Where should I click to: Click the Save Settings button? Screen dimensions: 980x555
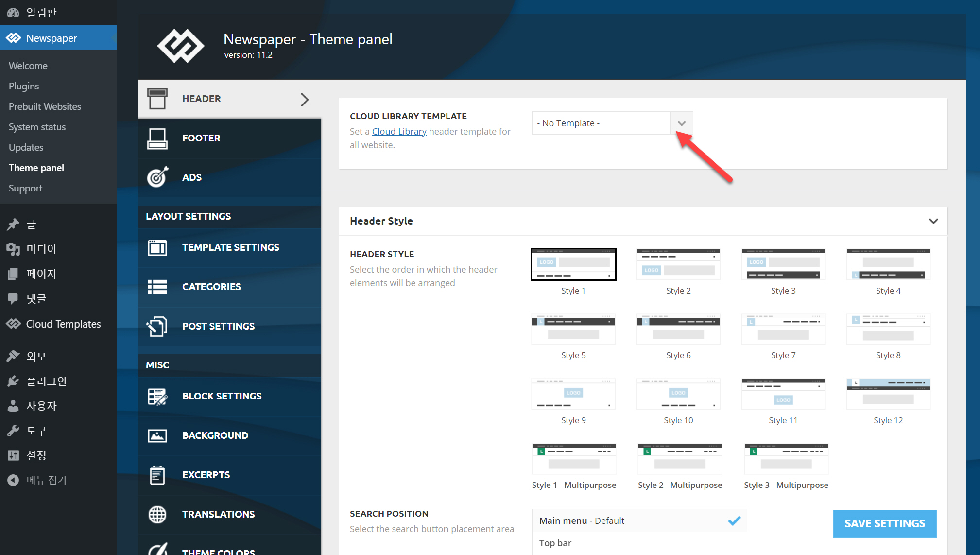[884, 523]
